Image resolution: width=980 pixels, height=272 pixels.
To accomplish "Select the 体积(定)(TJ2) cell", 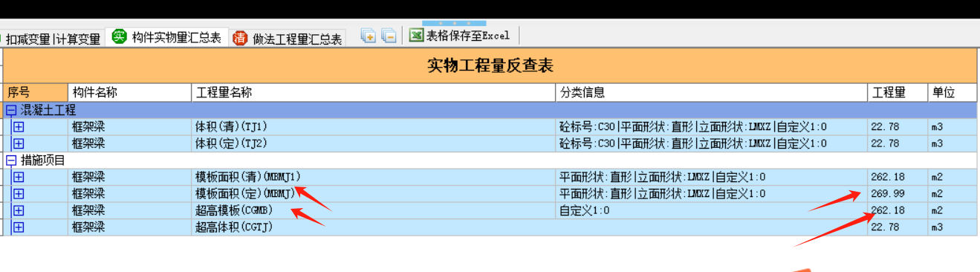I will pyautogui.click(x=374, y=143).
